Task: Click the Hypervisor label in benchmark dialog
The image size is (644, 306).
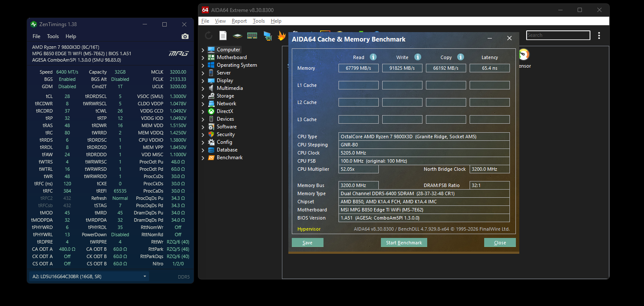Action: (309, 229)
